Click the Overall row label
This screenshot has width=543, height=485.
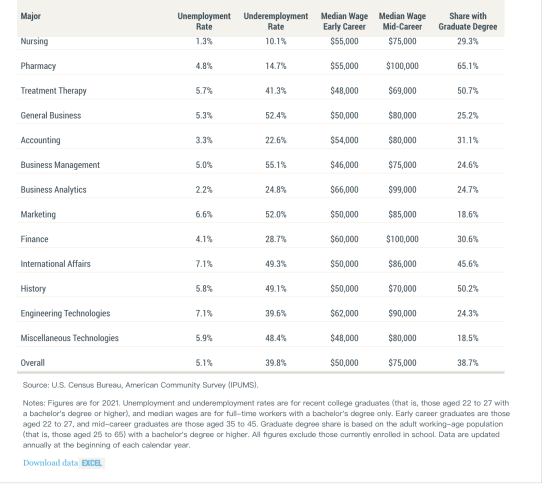tap(33, 363)
